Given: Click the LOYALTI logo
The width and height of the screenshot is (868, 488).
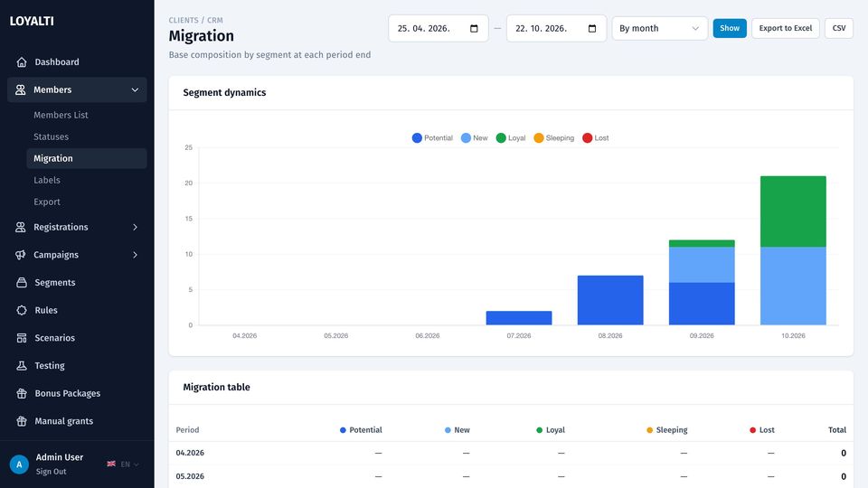Looking at the screenshot, I should click(32, 21).
